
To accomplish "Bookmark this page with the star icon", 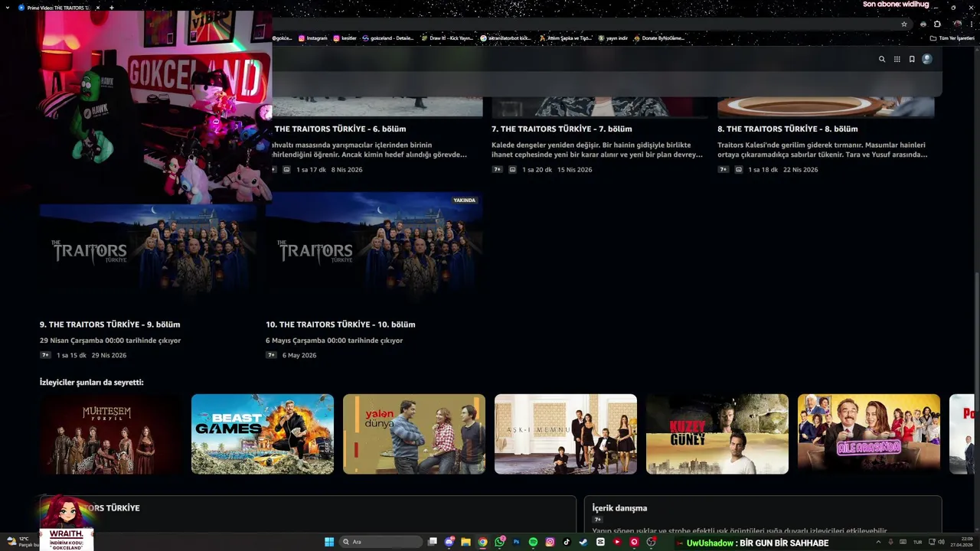I will tap(904, 24).
